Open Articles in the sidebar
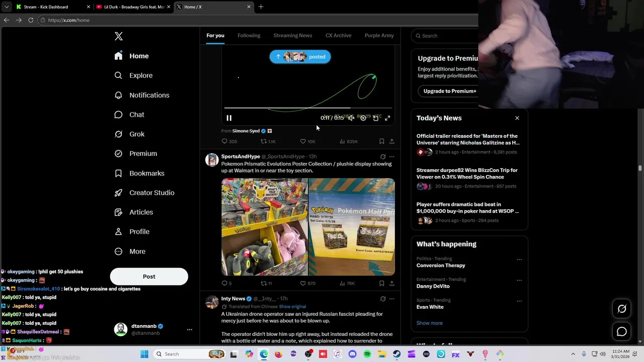 [134, 212]
